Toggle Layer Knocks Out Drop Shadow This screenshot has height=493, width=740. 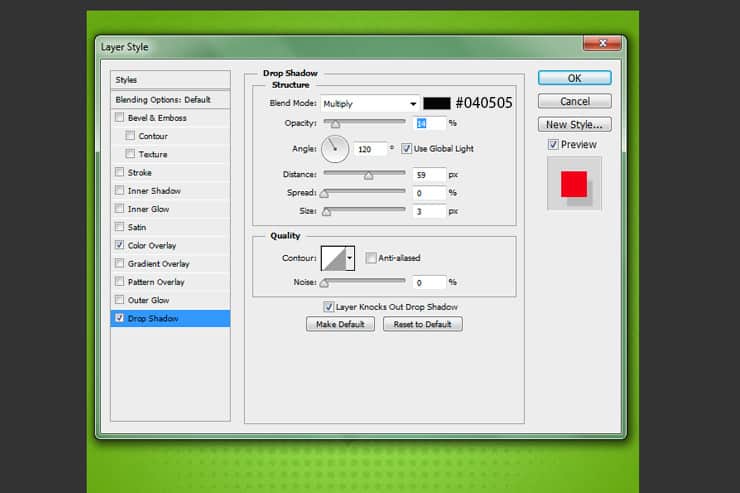pyautogui.click(x=328, y=307)
